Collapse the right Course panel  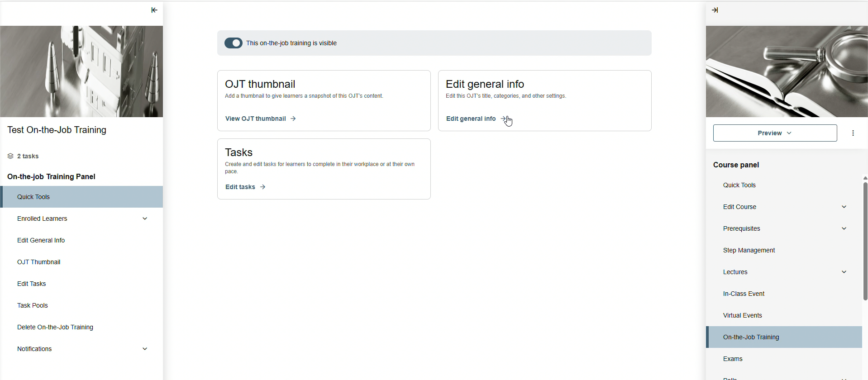click(715, 10)
